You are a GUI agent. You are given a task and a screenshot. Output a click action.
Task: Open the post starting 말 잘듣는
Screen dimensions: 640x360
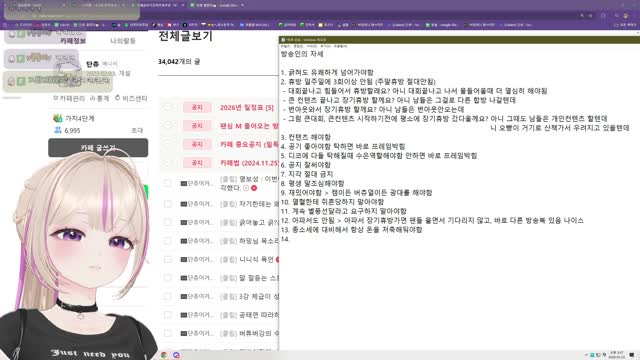point(258,278)
